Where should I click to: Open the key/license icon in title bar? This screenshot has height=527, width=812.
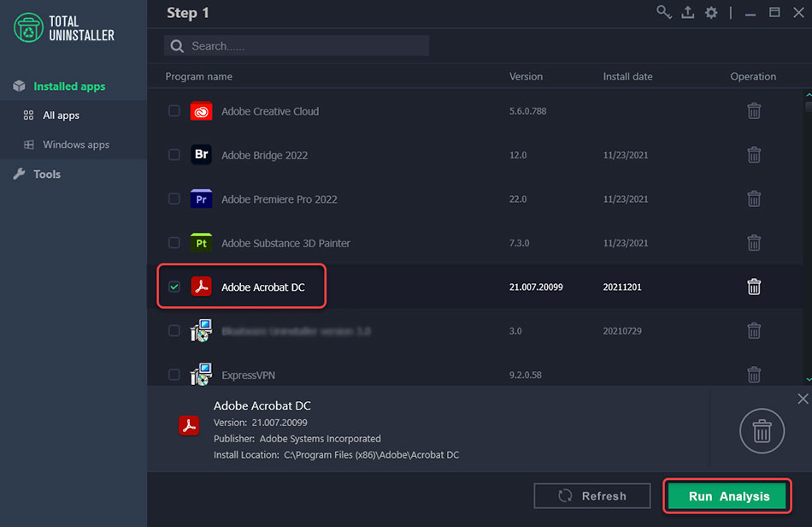(664, 13)
